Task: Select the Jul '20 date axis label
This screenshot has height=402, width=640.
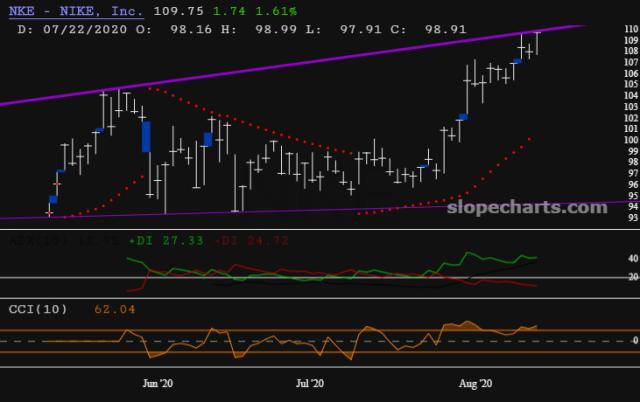Action: pos(311,383)
